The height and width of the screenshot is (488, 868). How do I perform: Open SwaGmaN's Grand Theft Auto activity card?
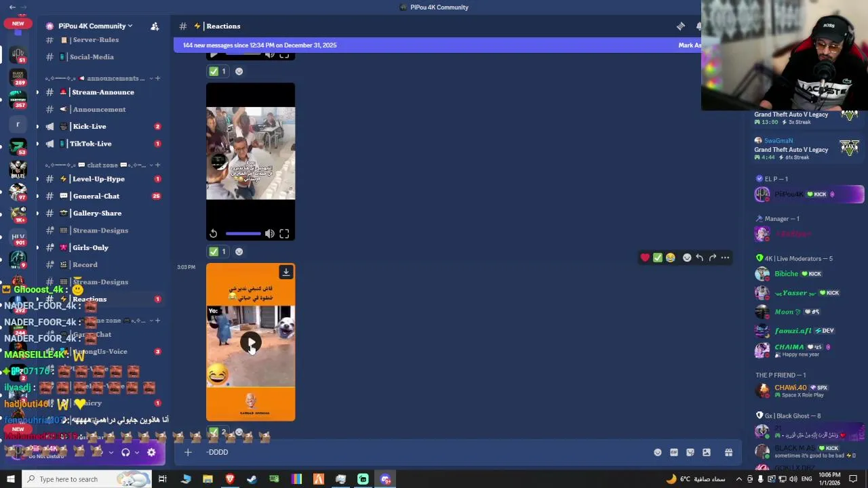807,148
